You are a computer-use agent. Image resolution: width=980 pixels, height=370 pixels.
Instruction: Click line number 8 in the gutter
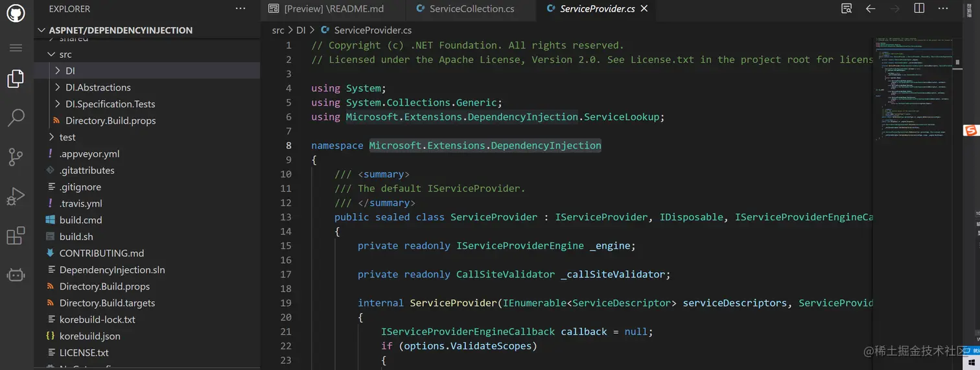coord(288,146)
